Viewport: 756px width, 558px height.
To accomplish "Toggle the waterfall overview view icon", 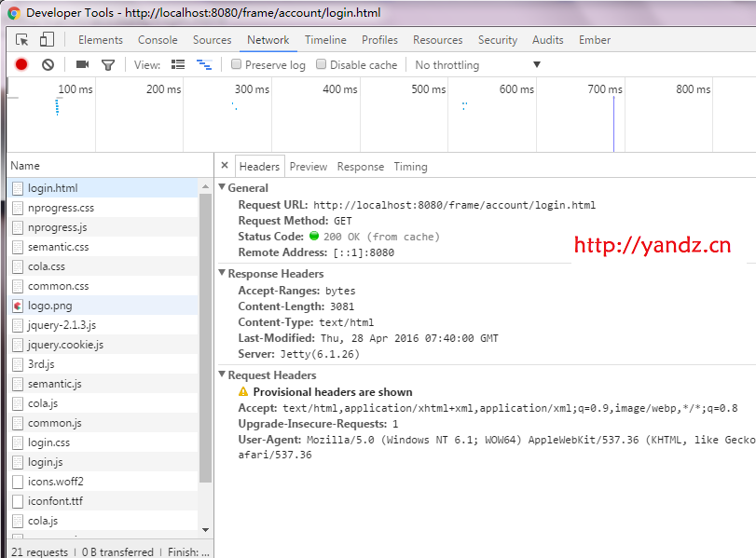I will 204,64.
